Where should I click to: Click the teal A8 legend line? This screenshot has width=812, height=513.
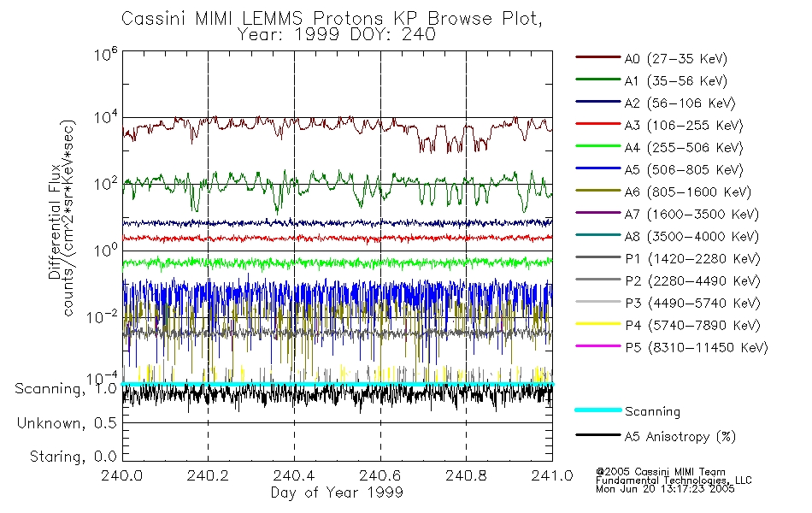click(x=598, y=235)
